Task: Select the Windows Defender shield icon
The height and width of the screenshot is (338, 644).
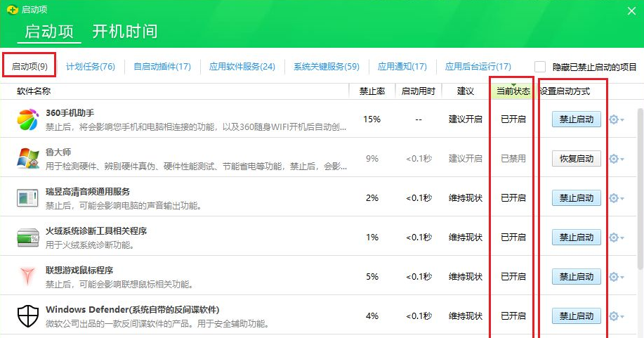Action: coord(28,316)
